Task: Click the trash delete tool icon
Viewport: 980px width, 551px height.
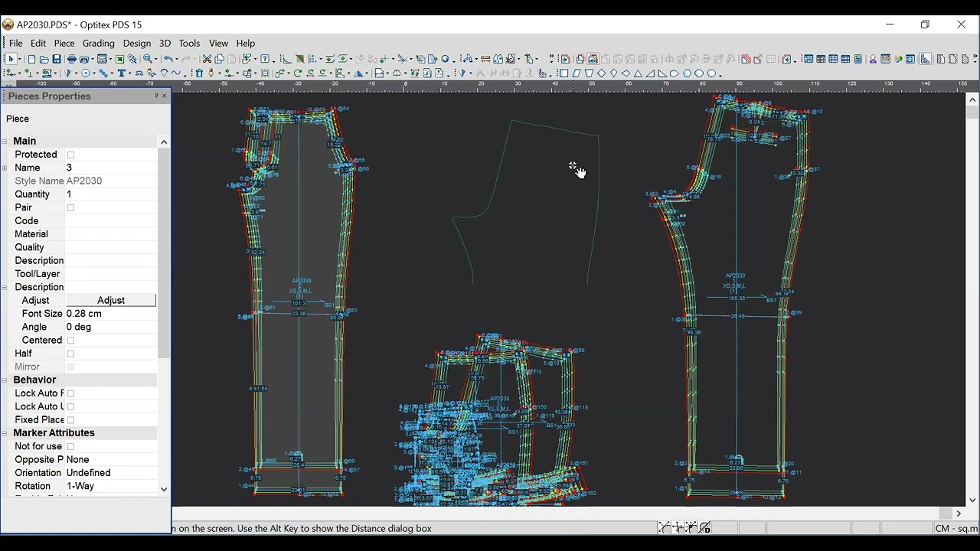Action: 199,73
